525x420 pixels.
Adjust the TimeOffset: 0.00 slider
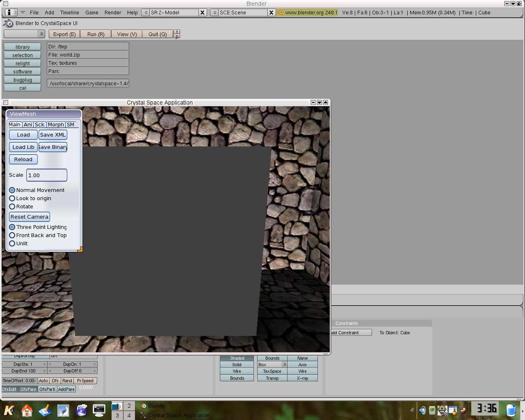click(19, 381)
